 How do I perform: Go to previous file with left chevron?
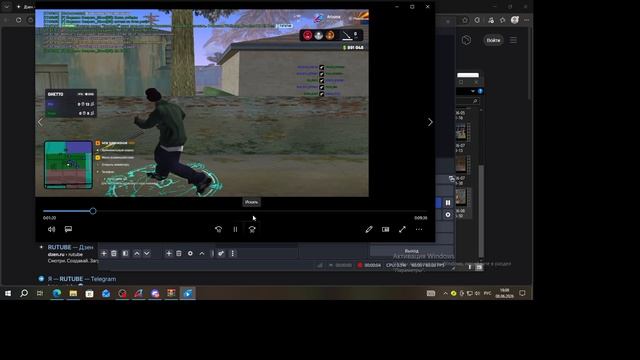pyautogui.click(x=40, y=122)
